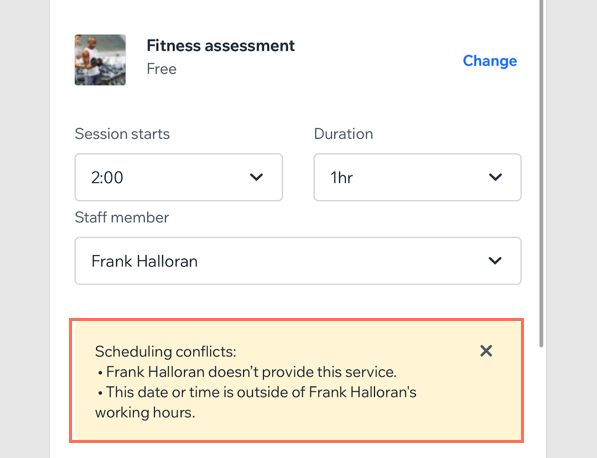The width and height of the screenshot is (597, 458).
Task: Click the 2:00 start time value
Action: [x=107, y=177]
